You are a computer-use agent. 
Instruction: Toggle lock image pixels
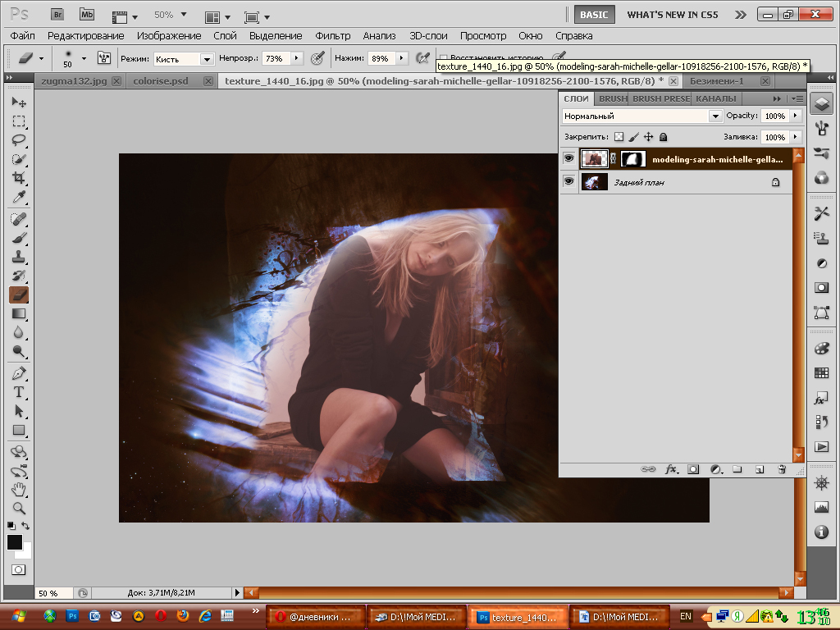(x=634, y=137)
